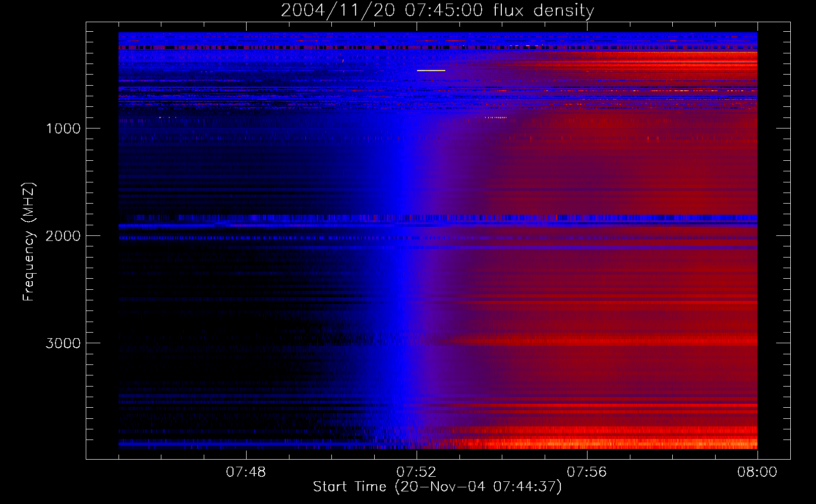Click the 'Start Time (20-Nov-04 07:44:37)' x-axis label
Screen dimensions: 816x504
(x=437, y=487)
